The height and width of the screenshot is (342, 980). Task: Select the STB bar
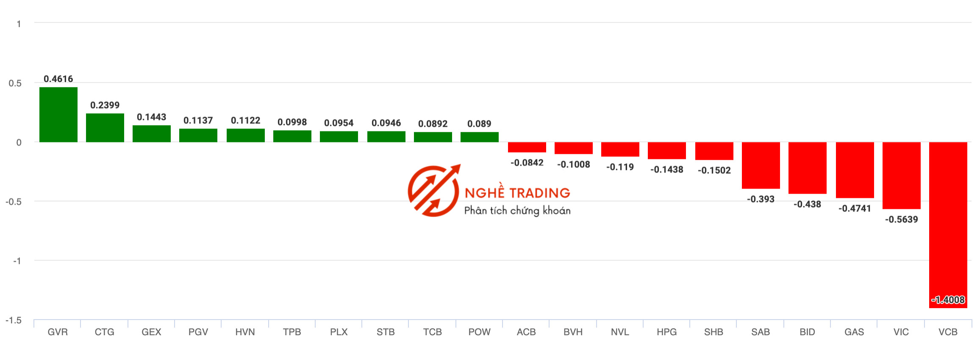[386, 137]
